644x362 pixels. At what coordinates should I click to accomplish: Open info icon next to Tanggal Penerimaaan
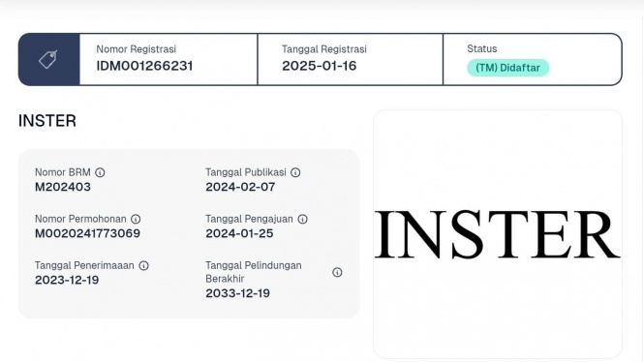[143, 265]
